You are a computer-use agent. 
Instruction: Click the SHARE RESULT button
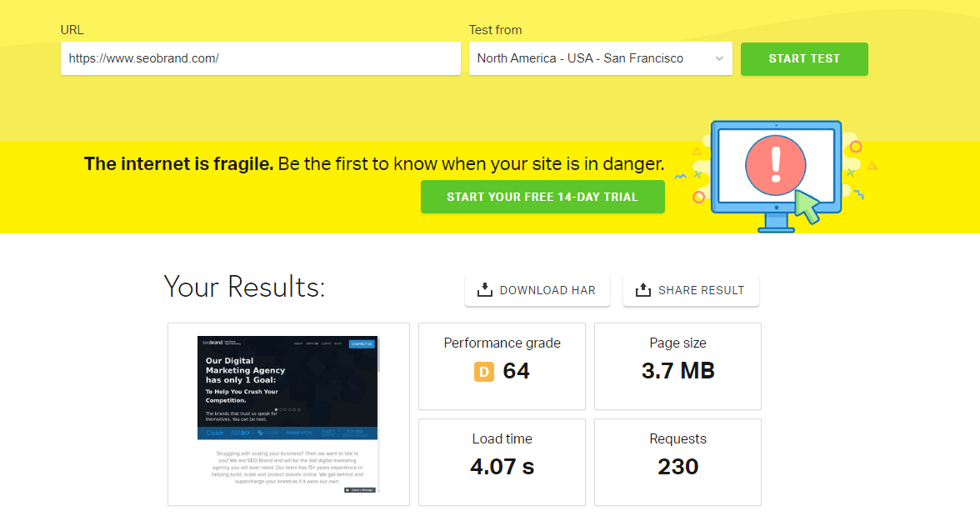coord(691,290)
